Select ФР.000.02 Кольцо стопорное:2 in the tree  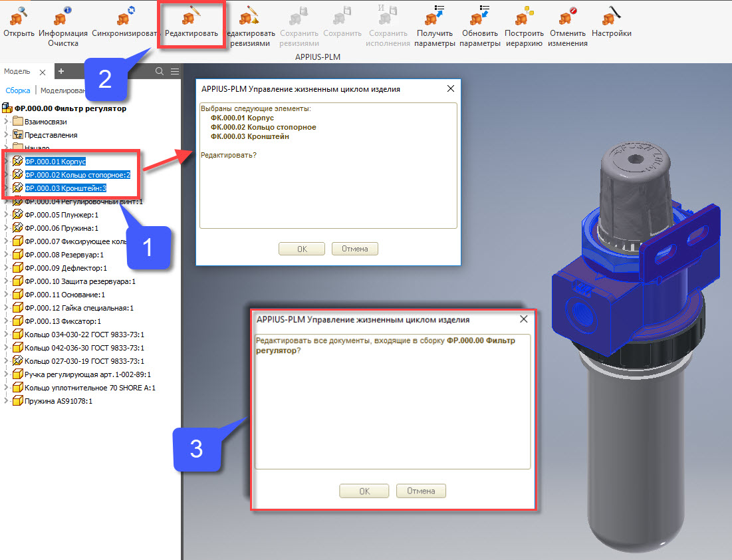point(78,175)
